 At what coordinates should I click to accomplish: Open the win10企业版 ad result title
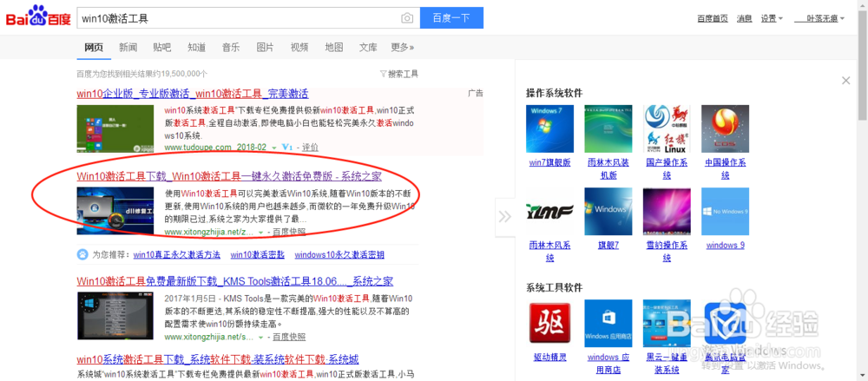tap(193, 94)
